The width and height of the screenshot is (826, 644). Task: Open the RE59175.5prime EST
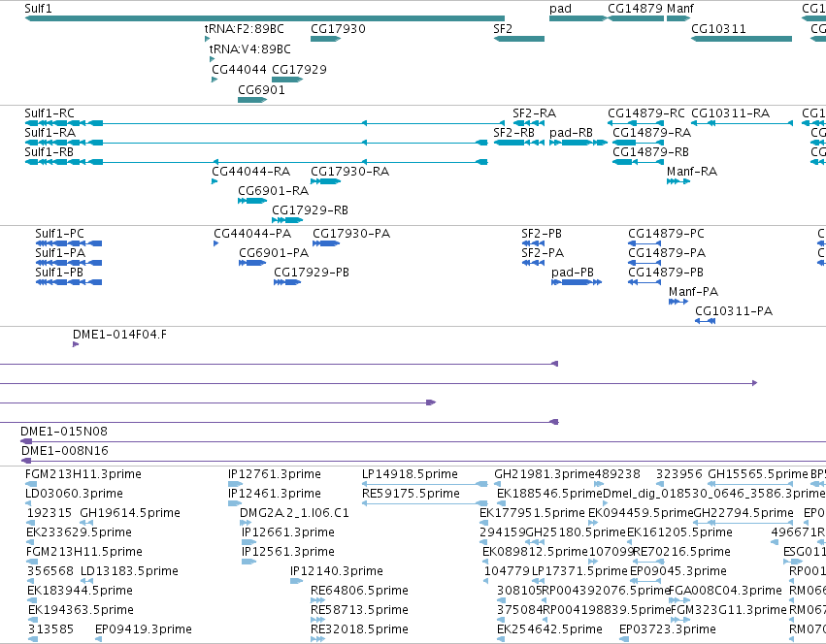point(424,503)
